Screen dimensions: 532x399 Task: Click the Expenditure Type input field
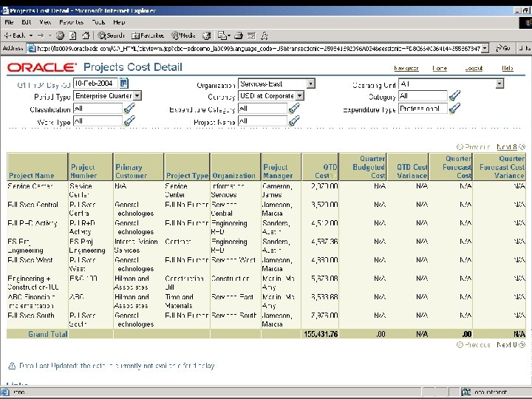click(423, 109)
